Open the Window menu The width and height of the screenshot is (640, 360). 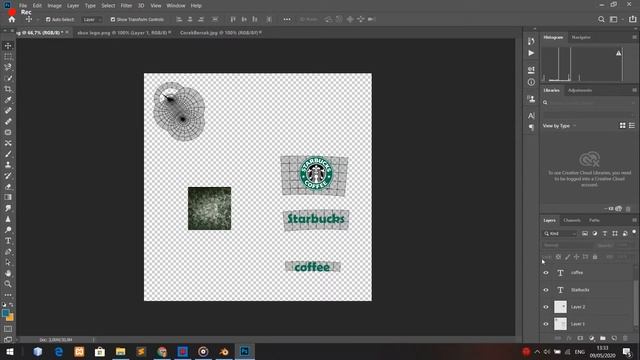click(176, 6)
